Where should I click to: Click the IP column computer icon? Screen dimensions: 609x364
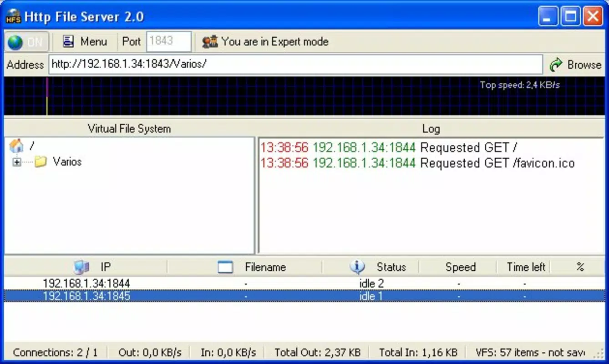point(81,267)
